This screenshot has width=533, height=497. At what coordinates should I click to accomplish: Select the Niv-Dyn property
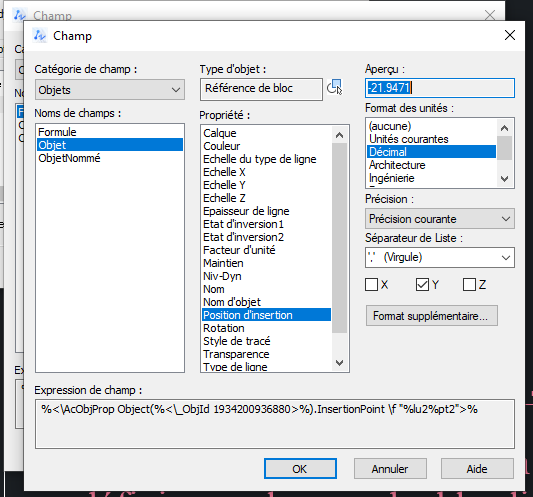coord(266,276)
